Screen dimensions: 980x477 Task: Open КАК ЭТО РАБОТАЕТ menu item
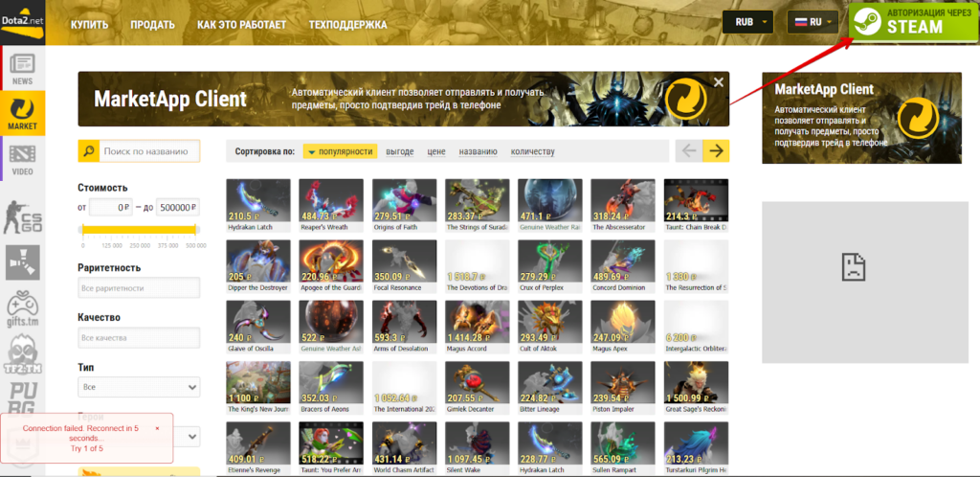(x=241, y=25)
